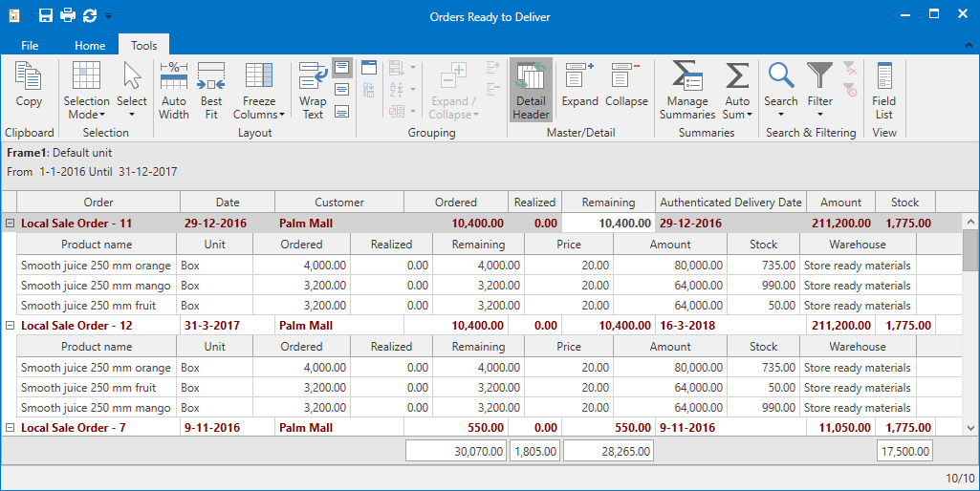Viewport: 980px width, 491px height.
Task: Open the Search dropdown
Action: (781, 91)
